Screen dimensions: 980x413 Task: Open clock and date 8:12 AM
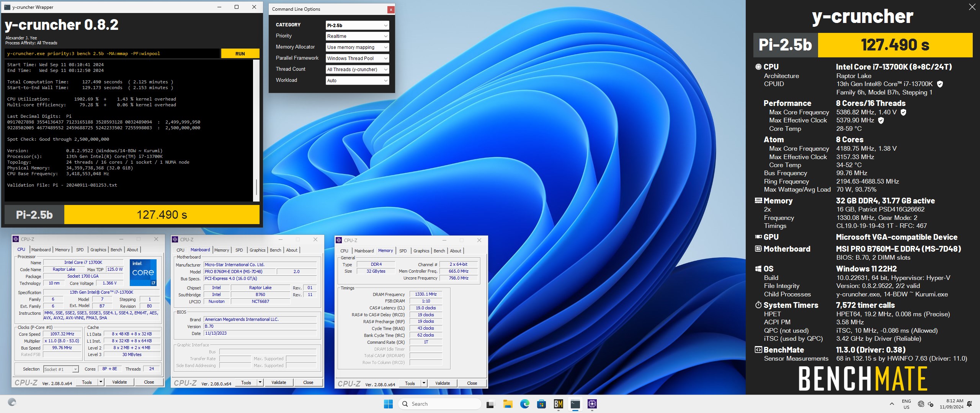(951, 404)
